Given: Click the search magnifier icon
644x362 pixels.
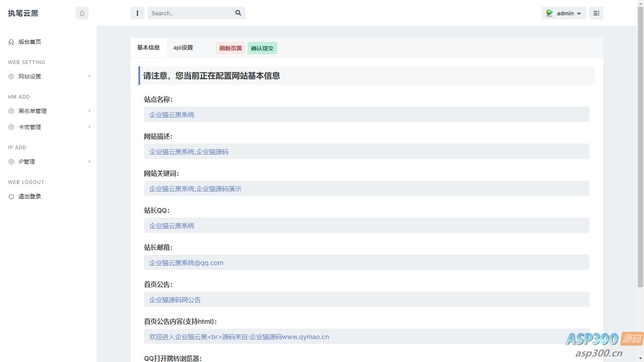Looking at the screenshot, I should 238,13.
